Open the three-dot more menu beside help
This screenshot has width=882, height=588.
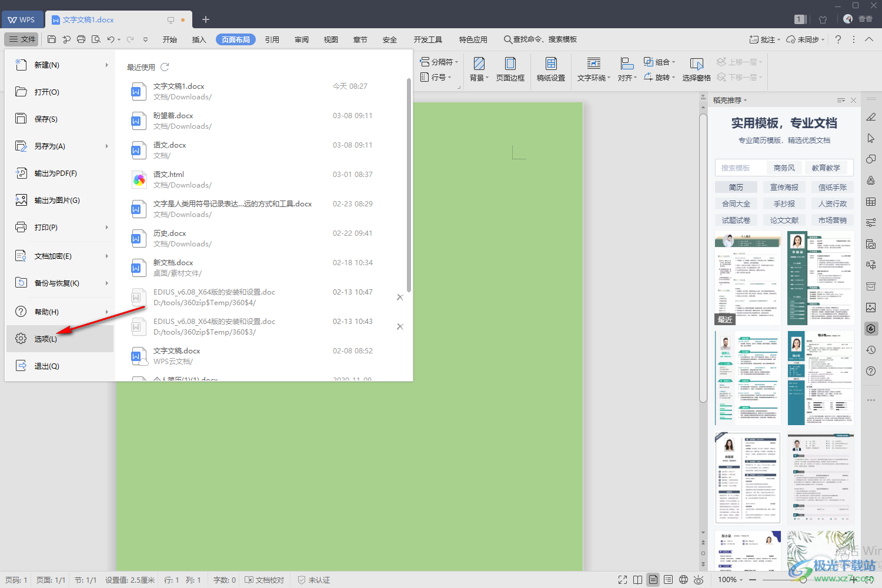854,39
